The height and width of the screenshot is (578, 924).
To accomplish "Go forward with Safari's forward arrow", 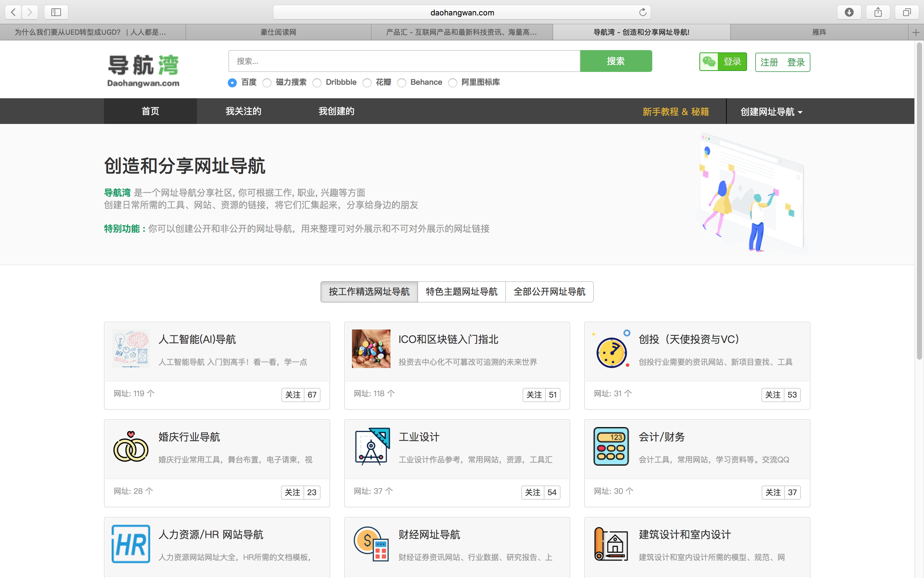I will coord(30,12).
